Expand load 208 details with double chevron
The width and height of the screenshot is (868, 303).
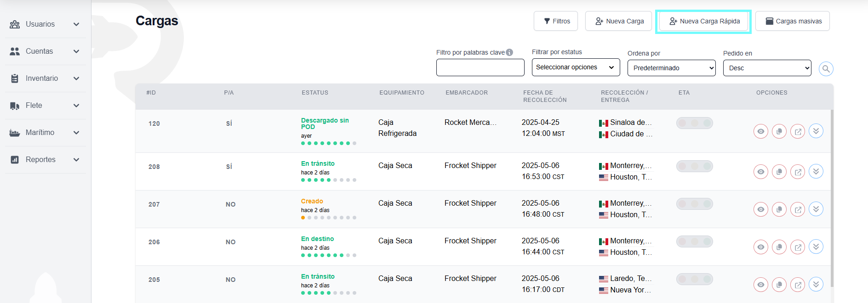pos(816,171)
